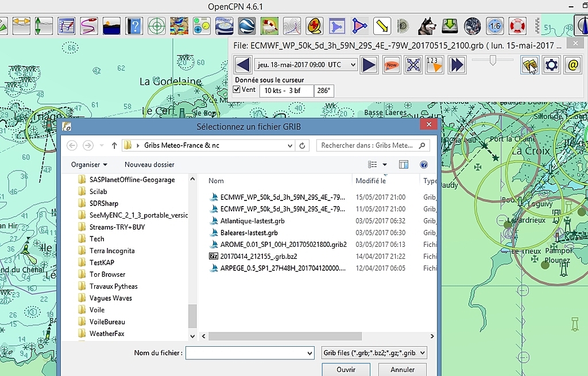
Task: Select the Vagues Waves folder
Action: pyautogui.click(x=111, y=298)
